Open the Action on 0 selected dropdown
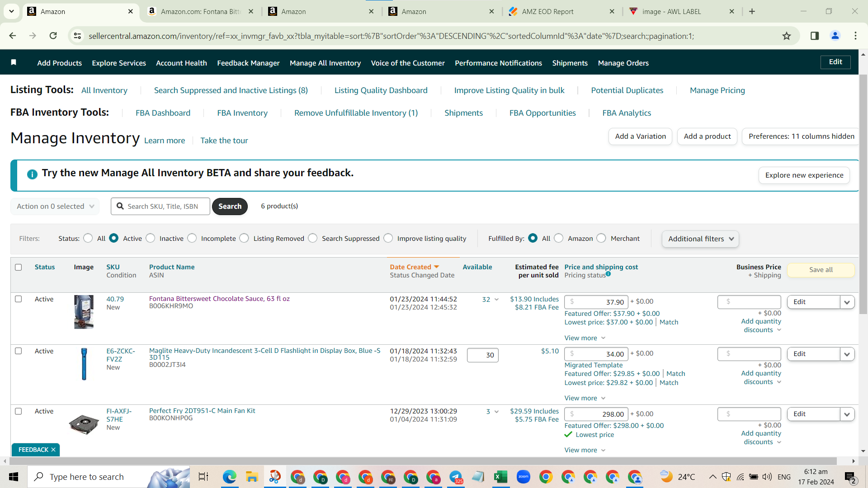 (x=55, y=206)
